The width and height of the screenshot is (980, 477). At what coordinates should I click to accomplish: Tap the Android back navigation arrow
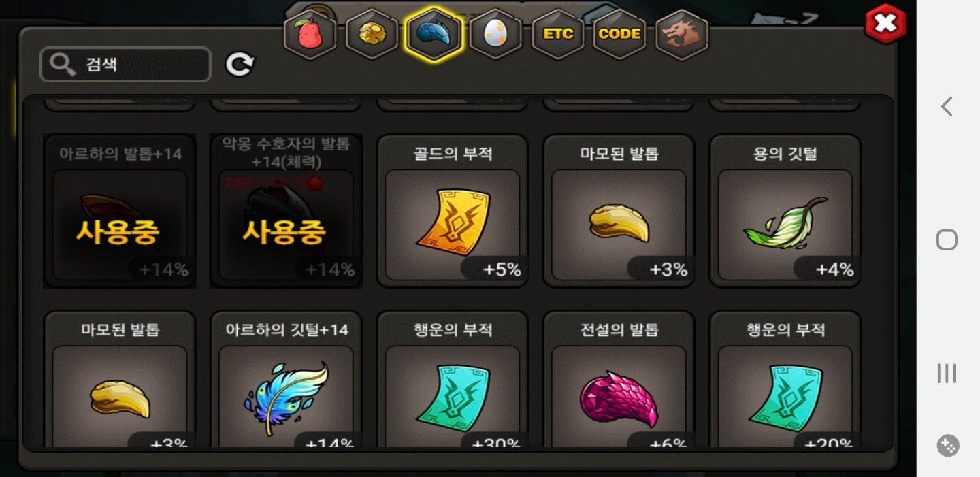947,106
